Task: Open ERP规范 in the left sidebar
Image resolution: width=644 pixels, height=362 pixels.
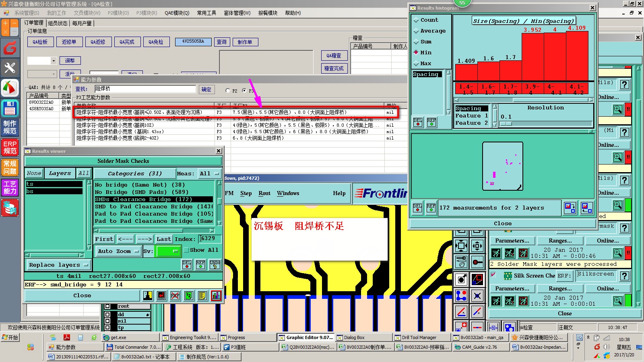Action: (x=10, y=147)
